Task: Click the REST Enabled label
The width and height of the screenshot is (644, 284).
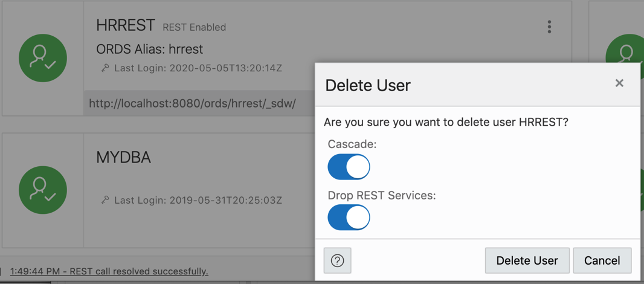Action: 195,28
